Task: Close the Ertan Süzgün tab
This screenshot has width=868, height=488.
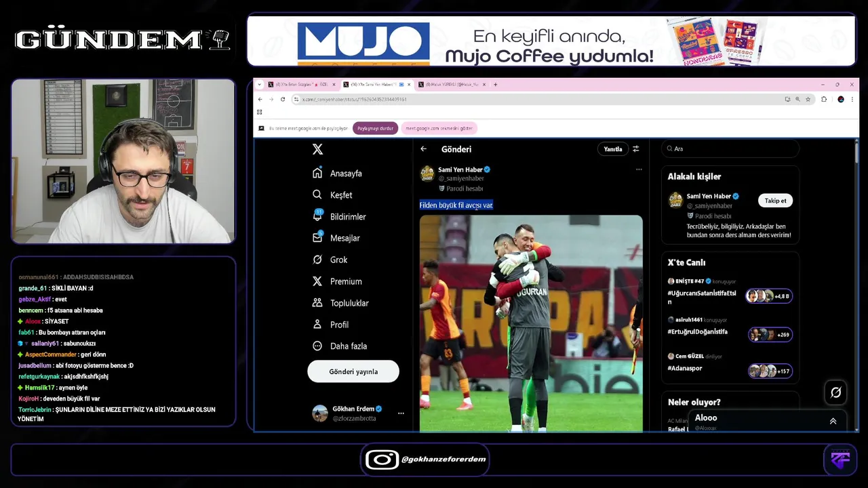Action: [334, 85]
